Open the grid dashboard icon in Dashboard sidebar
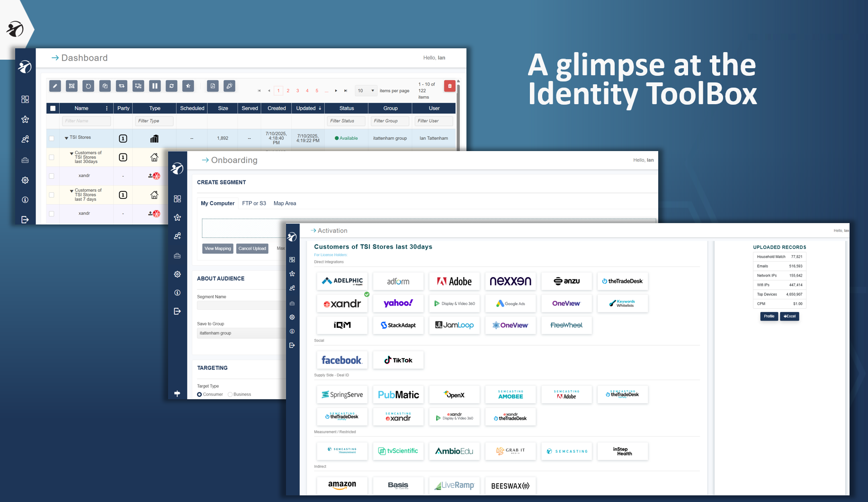868x502 pixels. click(25, 99)
